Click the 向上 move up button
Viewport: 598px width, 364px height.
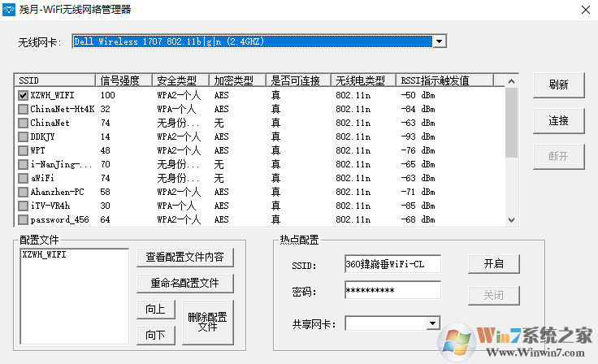point(156,309)
